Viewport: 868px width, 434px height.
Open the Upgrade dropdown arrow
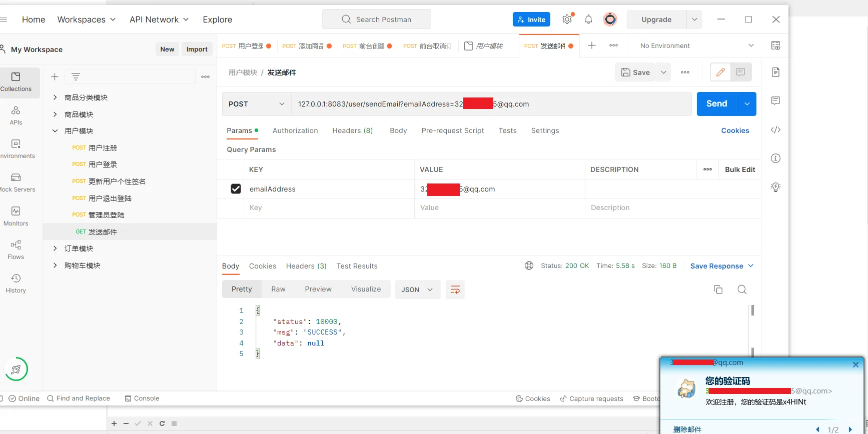point(694,19)
